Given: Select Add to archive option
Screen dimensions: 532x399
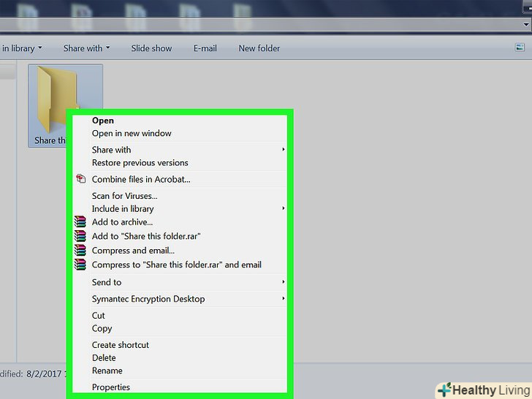Looking at the screenshot, I should coord(180,222).
